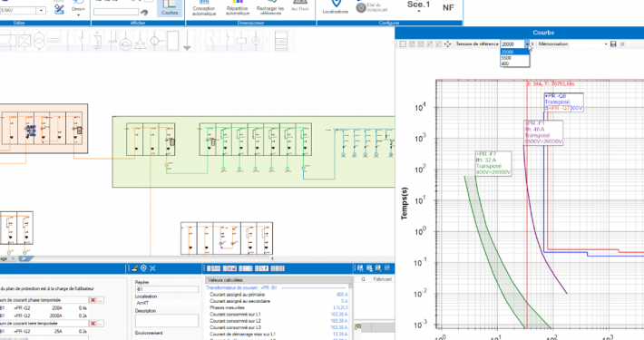The image size is (644, 340).
Task: Click Recharger les références
Action: (x=269, y=8)
